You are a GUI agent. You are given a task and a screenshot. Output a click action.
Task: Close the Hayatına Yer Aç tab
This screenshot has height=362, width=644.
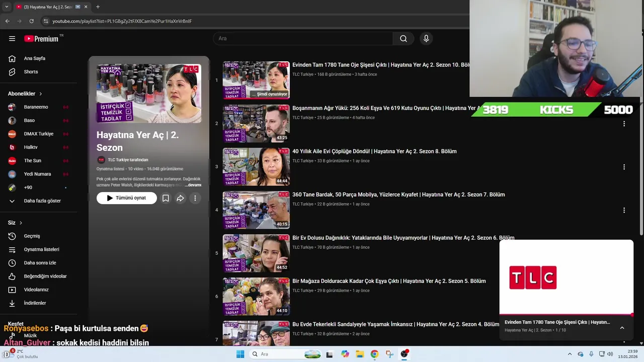(x=86, y=7)
